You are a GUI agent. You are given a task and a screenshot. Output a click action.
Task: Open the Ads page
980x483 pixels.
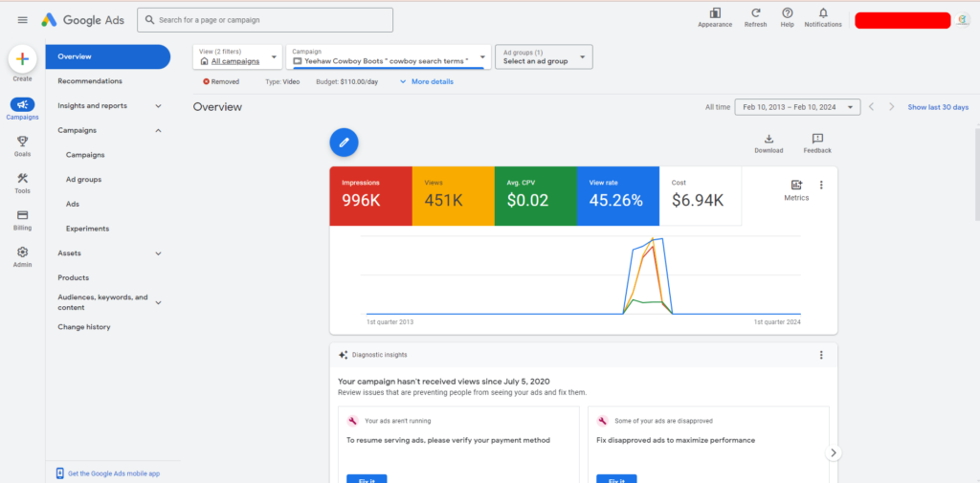pos(73,204)
